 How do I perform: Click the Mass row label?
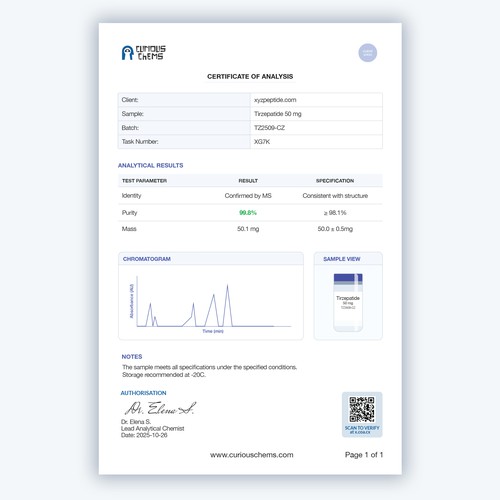129,229
